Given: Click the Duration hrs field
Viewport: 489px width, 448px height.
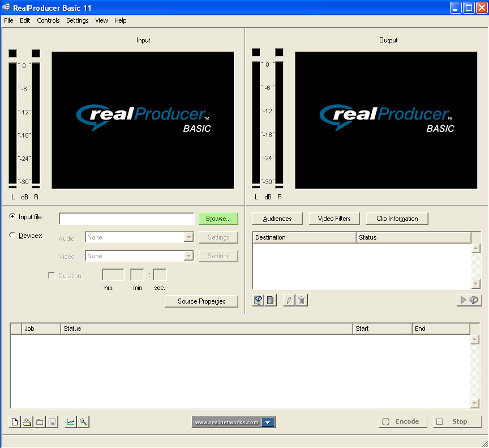Looking at the screenshot, I should pyautogui.click(x=113, y=275).
